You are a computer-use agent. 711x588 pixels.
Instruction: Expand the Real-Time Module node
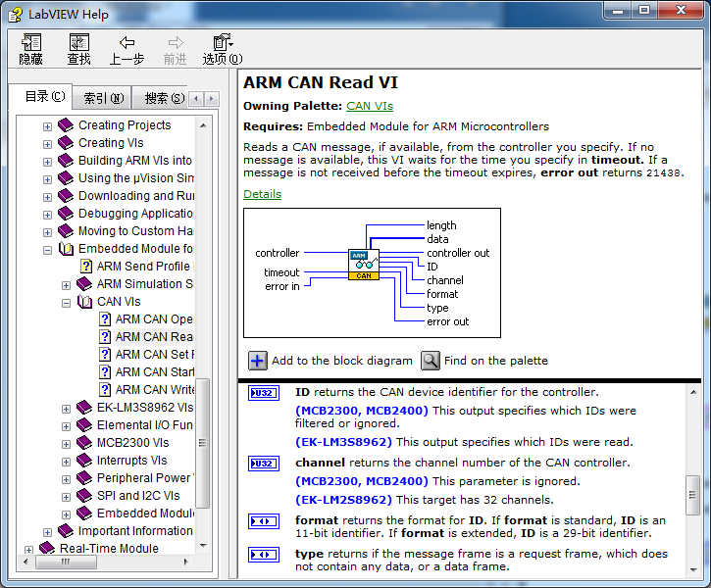(28, 550)
